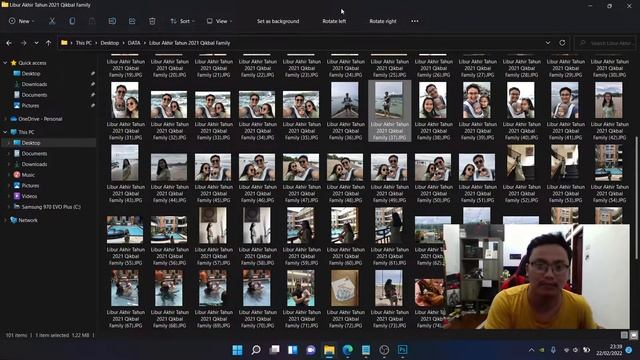Open the View dropdown
Image resolution: width=640 pixels, height=360 pixels.
[x=219, y=21]
